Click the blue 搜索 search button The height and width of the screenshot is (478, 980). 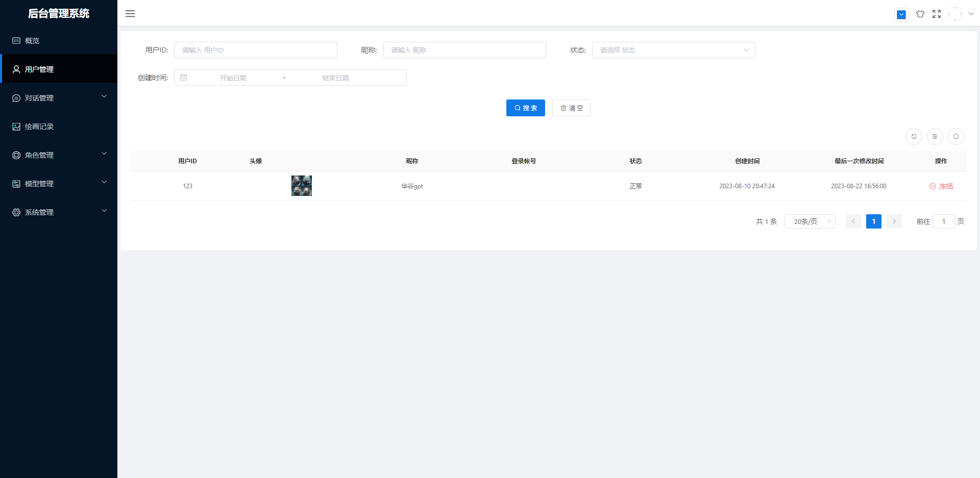tap(525, 108)
